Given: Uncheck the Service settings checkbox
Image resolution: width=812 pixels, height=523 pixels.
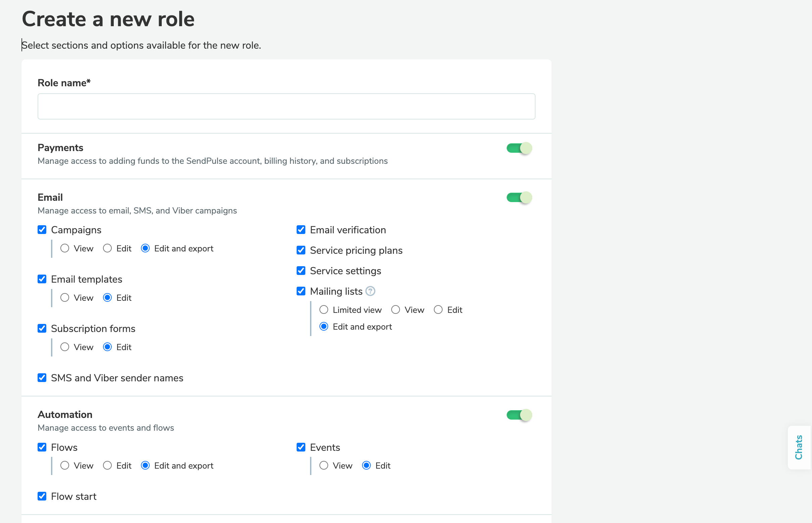Looking at the screenshot, I should tap(301, 271).
